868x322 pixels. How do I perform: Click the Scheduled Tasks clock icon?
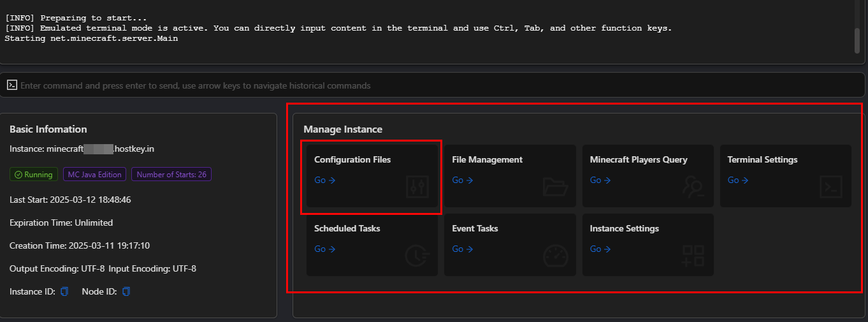tap(417, 256)
